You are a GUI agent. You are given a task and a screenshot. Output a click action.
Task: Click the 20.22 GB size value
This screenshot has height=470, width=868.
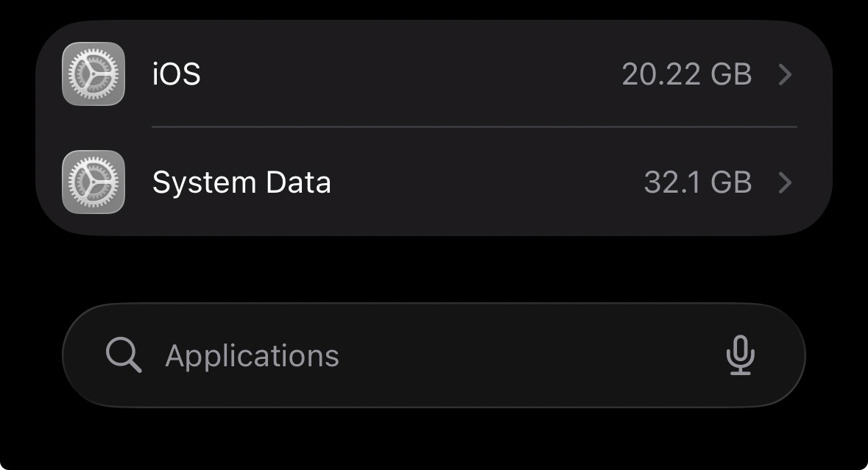point(686,74)
